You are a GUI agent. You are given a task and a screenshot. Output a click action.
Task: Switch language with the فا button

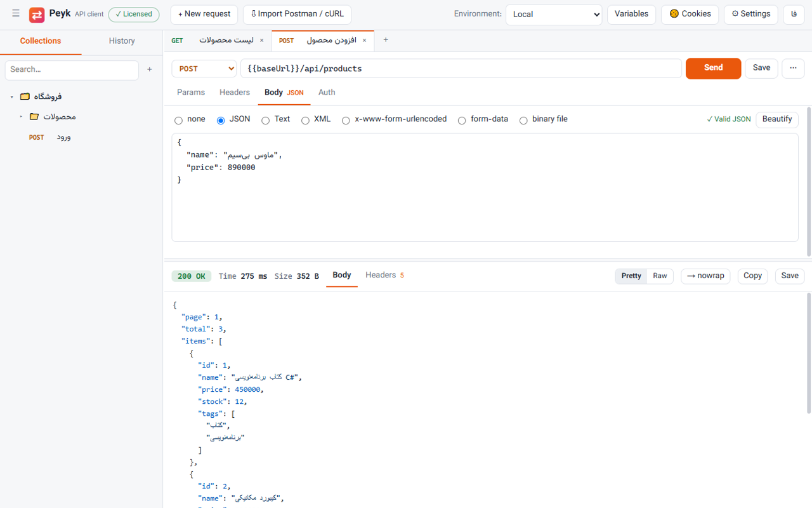[x=794, y=15]
